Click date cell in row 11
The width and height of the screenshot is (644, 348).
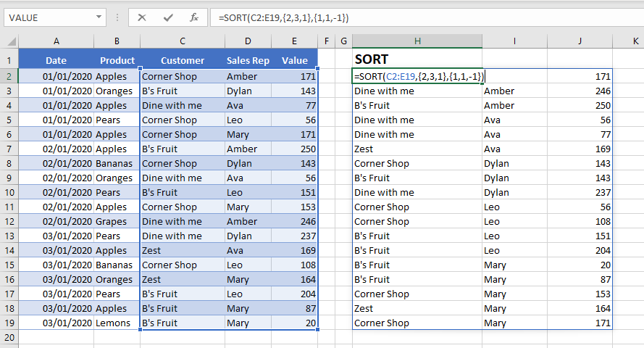57,207
